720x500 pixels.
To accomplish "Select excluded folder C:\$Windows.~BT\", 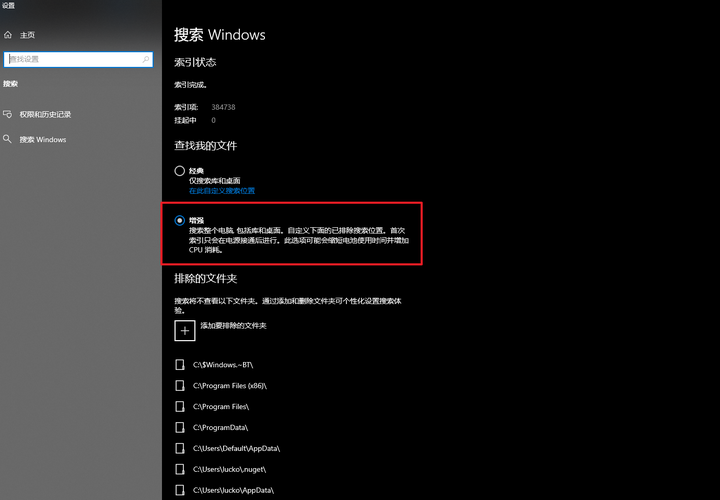I will pos(223,365).
